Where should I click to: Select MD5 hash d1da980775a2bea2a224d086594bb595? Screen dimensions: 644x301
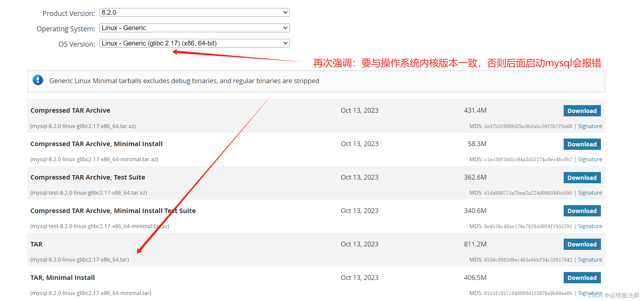click(x=528, y=193)
